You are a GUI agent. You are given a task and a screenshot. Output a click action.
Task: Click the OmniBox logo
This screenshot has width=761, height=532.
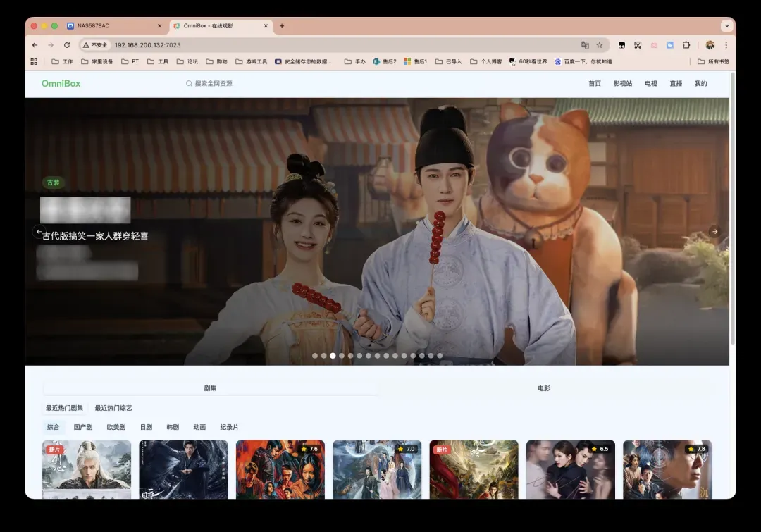(x=61, y=83)
